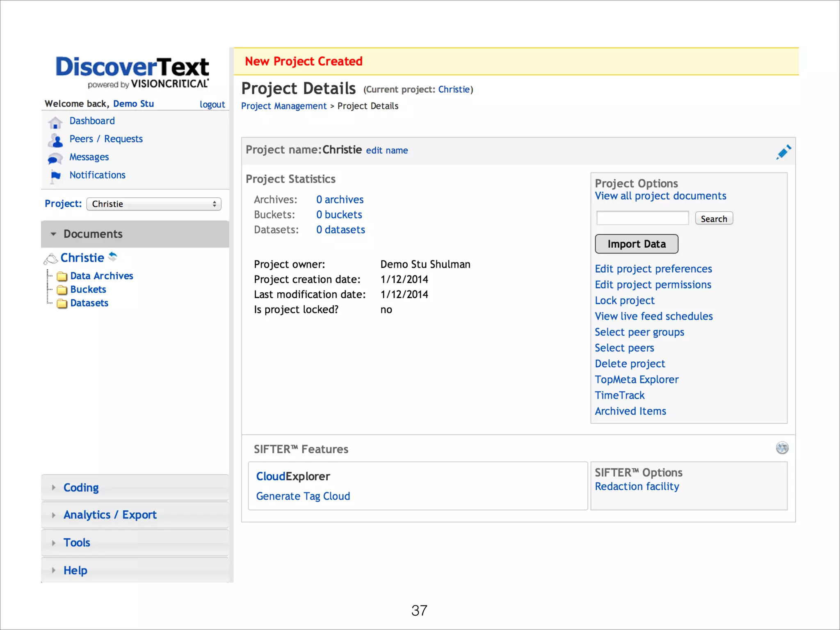Expand the Tools panel

pos(77,542)
